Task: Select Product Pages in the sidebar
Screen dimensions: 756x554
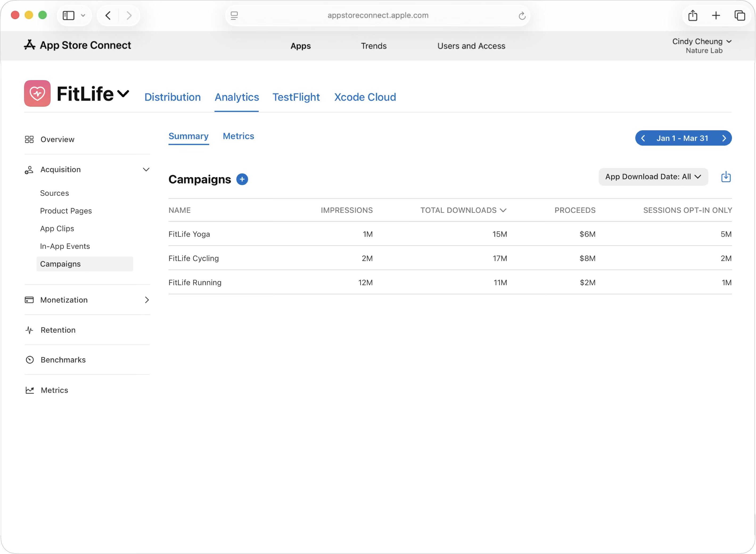Action: [66, 211]
